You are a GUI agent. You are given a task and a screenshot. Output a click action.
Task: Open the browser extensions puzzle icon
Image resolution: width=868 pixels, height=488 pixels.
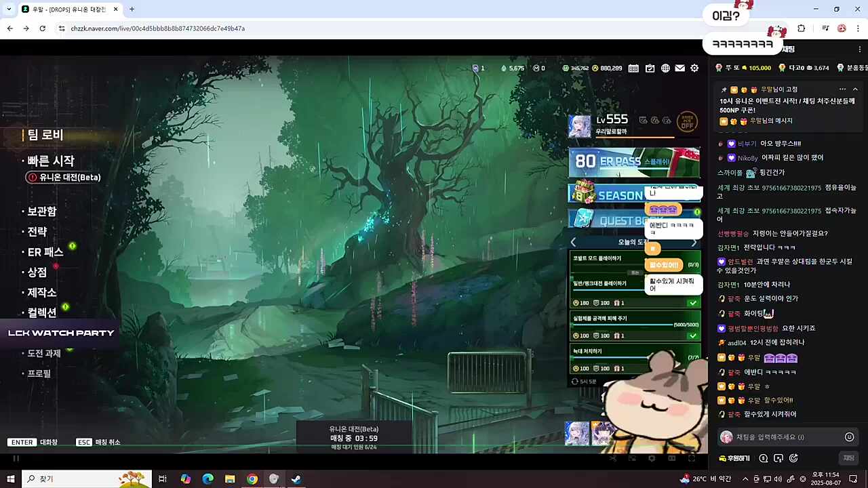(x=801, y=28)
